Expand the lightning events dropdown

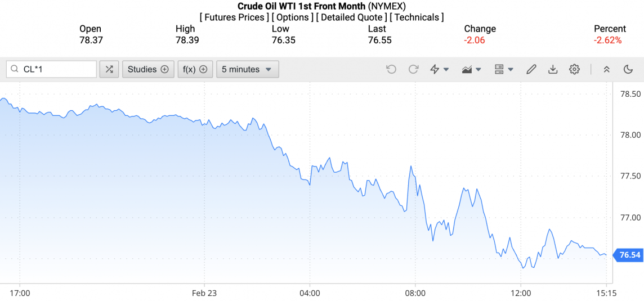click(439, 69)
